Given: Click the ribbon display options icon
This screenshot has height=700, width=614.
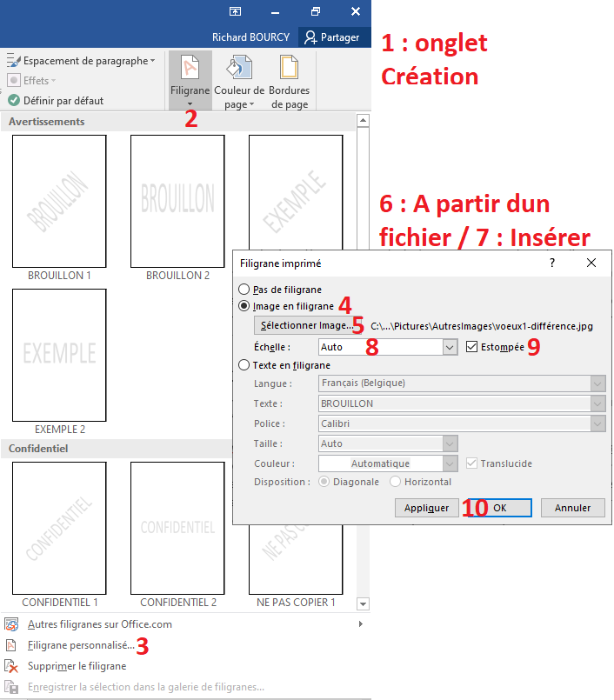Looking at the screenshot, I should coord(236,11).
